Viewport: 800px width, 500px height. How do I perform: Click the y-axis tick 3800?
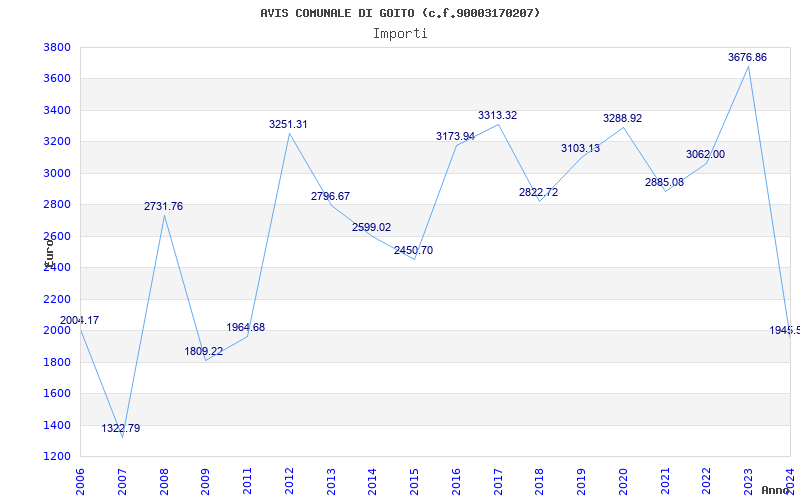click(x=57, y=47)
